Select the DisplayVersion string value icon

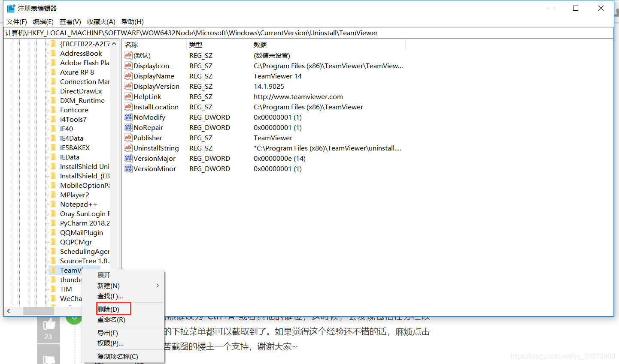tap(128, 86)
